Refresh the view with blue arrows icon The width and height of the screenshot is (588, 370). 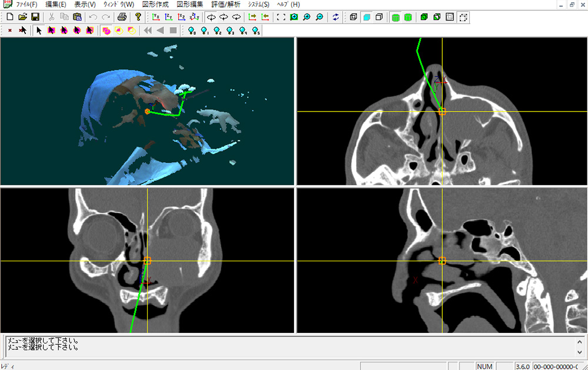(x=336, y=17)
